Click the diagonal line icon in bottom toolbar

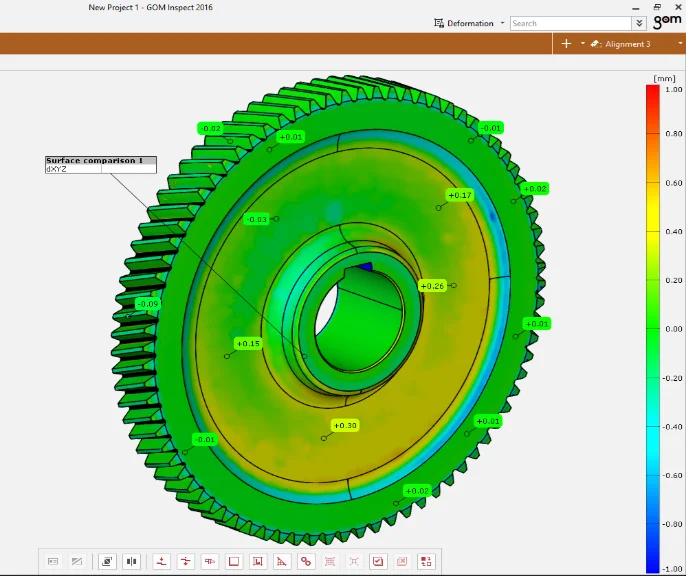[77, 562]
